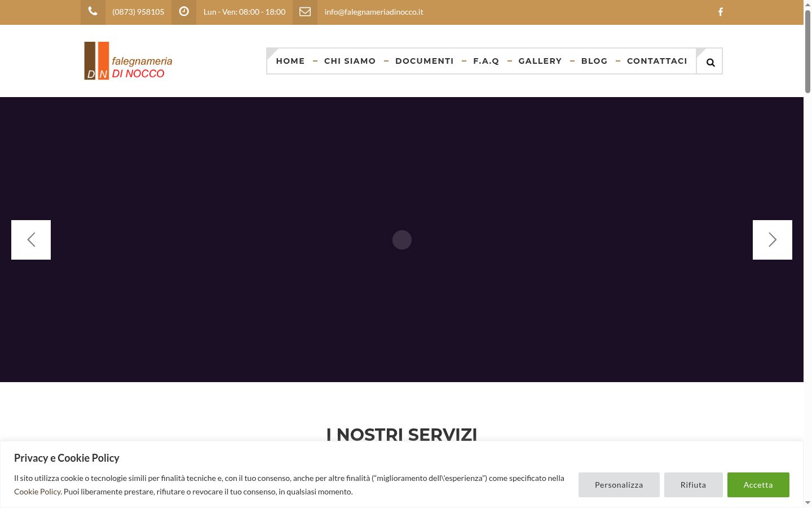Open the HOME menu item
The image size is (812, 508).
[290, 61]
